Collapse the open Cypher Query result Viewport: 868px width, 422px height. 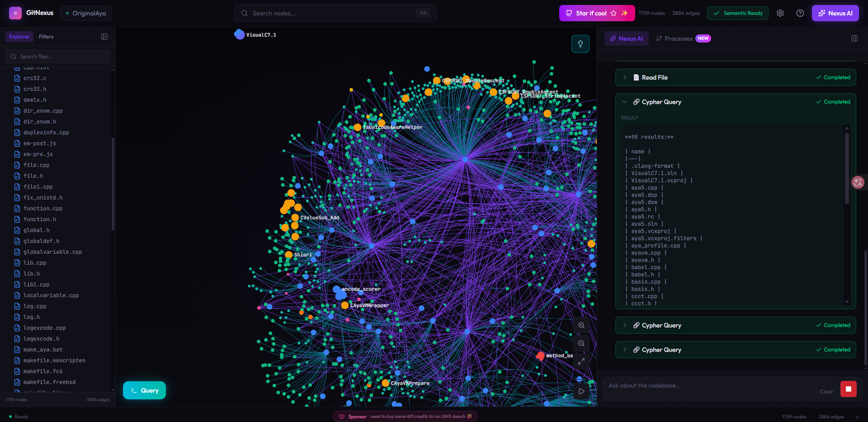625,102
